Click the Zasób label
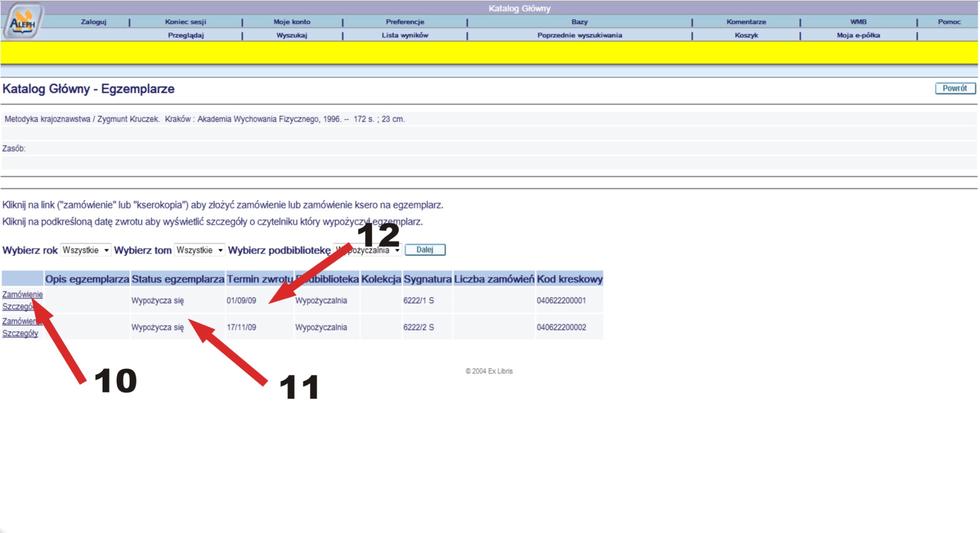Image resolution: width=980 pixels, height=533 pixels. click(14, 148)
